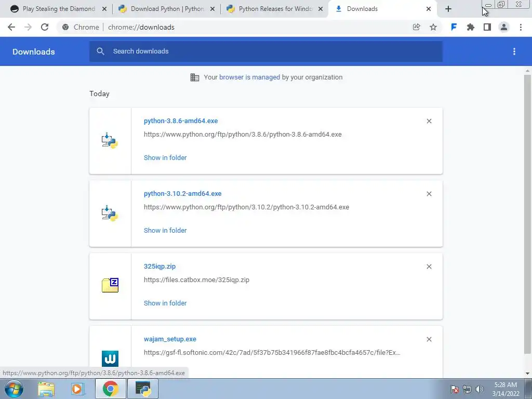Open Windows Explorer from the taskbar
Viewport: 532px width, 399px height.
pos(46,389)
